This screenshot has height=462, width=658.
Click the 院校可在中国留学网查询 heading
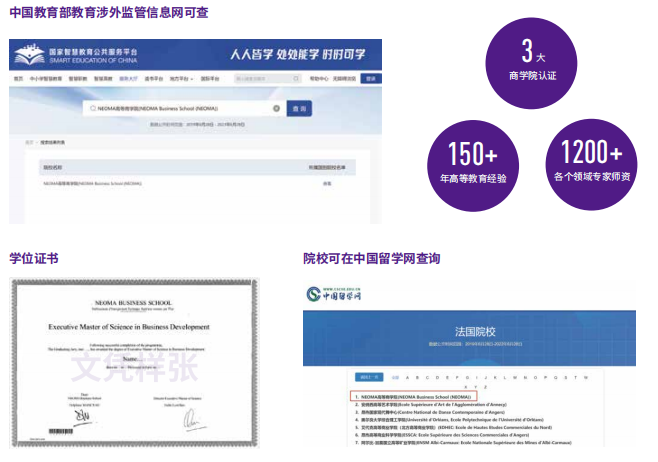[x=372, y=258]
